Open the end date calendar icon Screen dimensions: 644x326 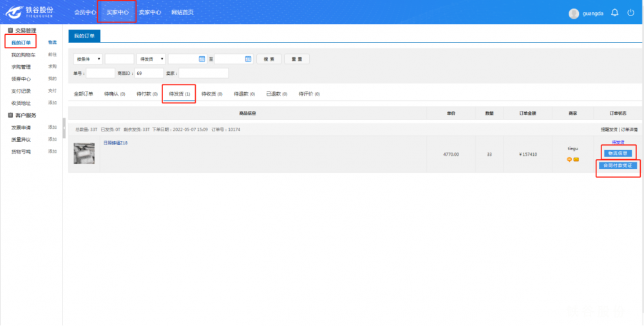[248, 59]
